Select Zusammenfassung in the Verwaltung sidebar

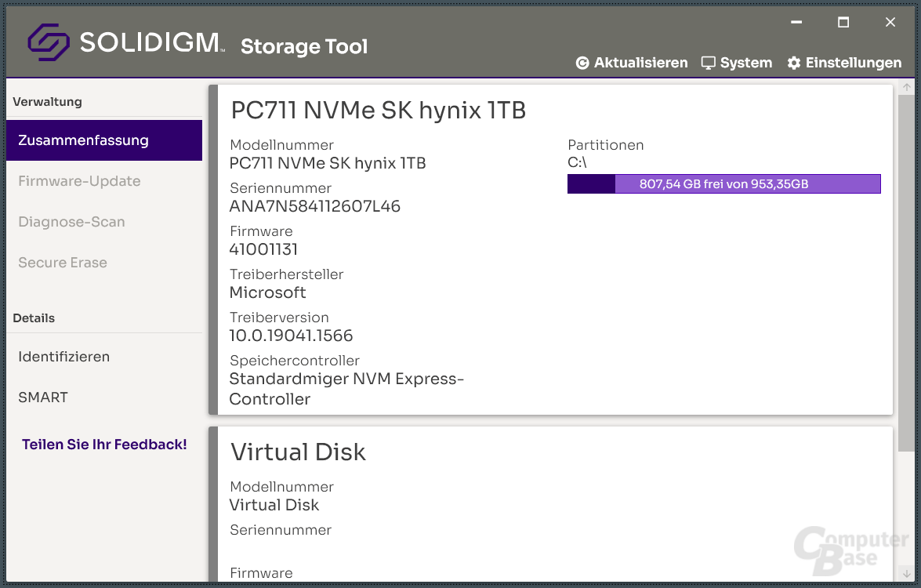point(83,140)
